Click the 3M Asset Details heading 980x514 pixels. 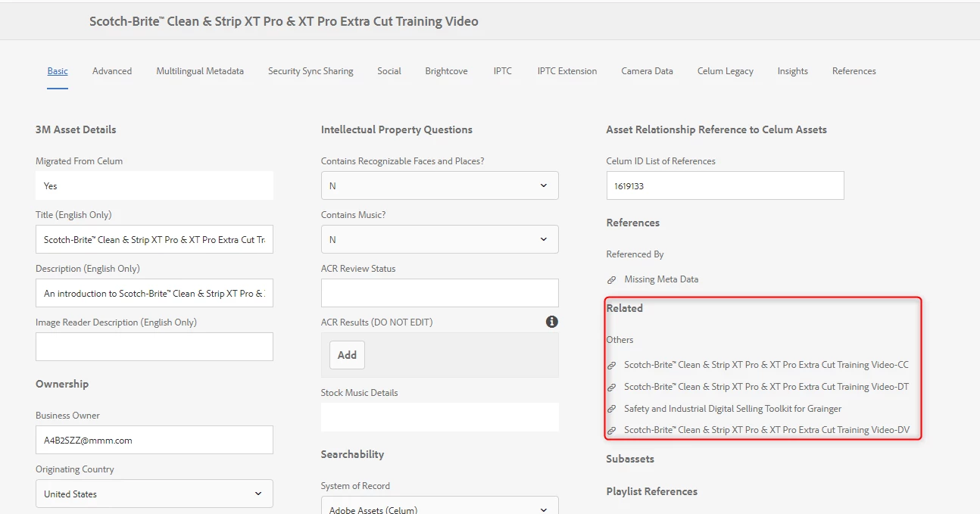[76, 129]
